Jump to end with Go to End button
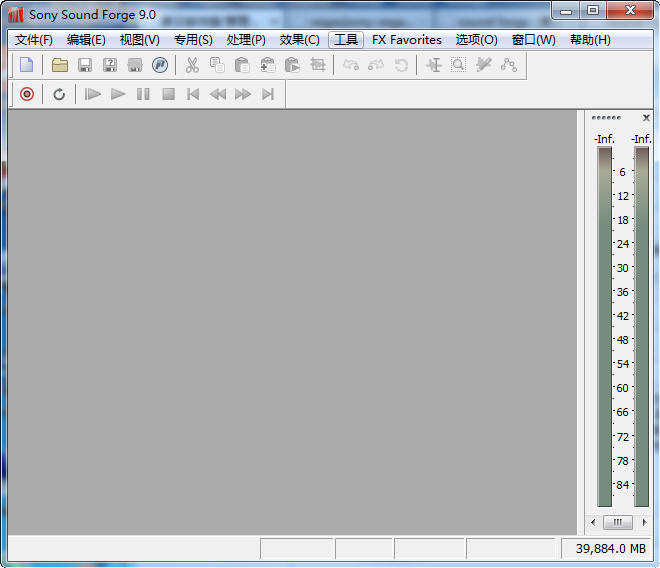Image resolution: width=660 pixels, height=568 pixels. point(267,94)
